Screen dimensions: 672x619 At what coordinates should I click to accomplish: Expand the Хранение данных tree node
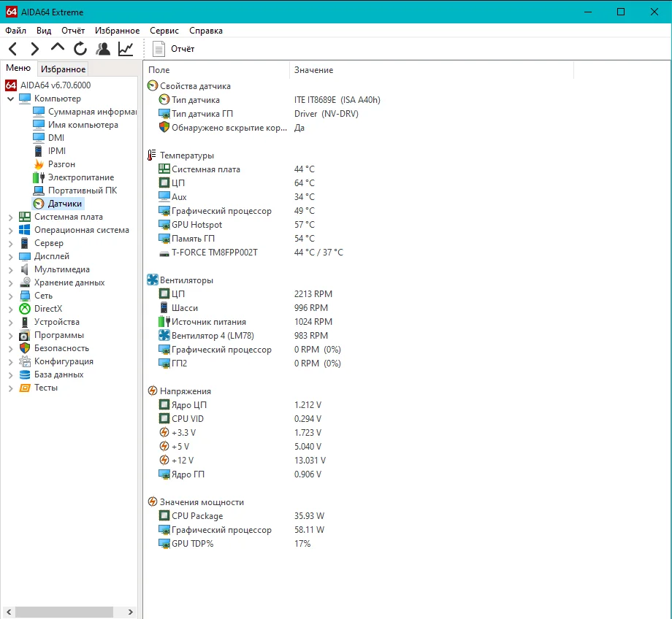click(11, 282)
